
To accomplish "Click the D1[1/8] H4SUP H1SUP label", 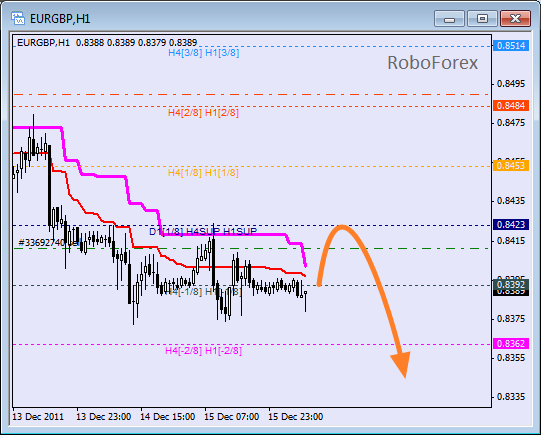I will (x=203, y=231).
